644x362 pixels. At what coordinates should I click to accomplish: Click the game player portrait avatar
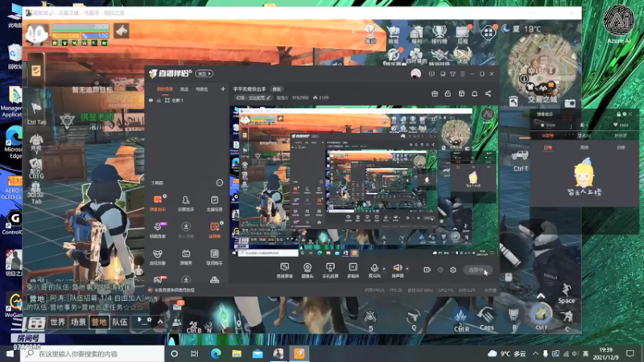(36, 34)
